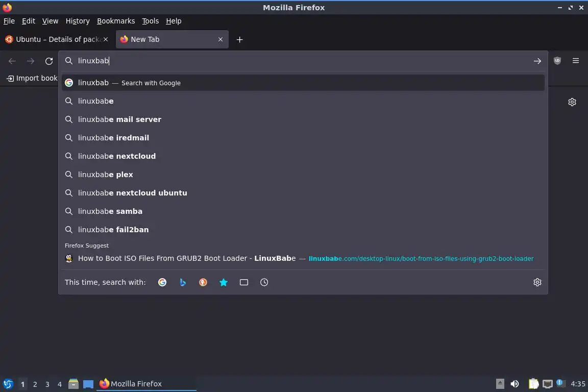Screen dimensions: 588x392
Task: Click show desktop icon in taskbar
Action: [x=88, y=384]
